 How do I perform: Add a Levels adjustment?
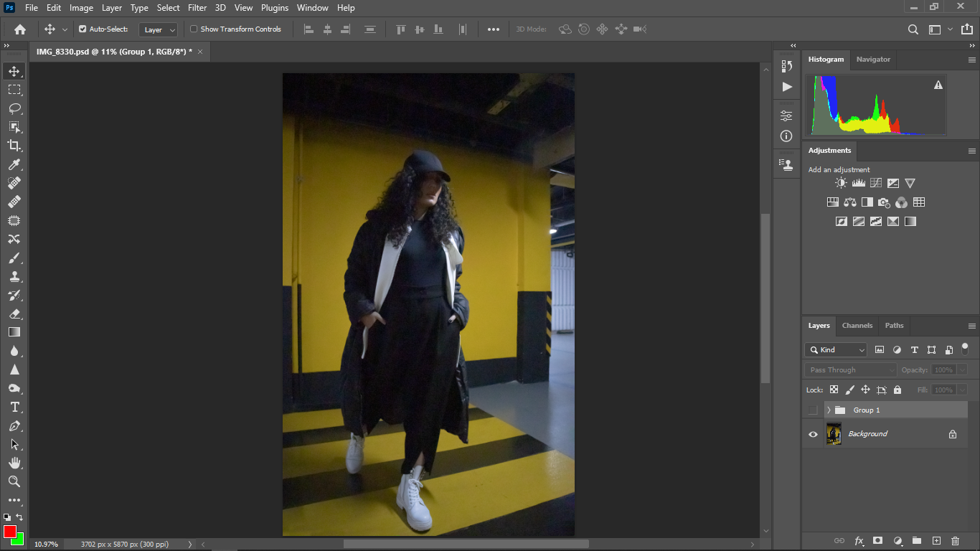pyautogui.click(x=858, y=184)
